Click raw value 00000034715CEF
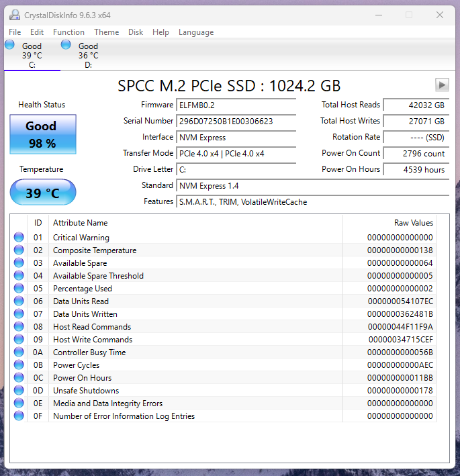The image size is (460, 476). point(400,340)
